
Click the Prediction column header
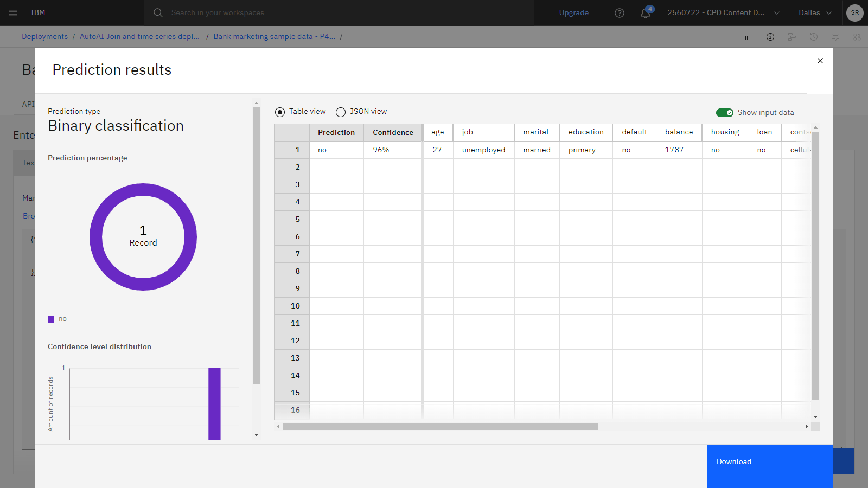click(x=336, y=132)
